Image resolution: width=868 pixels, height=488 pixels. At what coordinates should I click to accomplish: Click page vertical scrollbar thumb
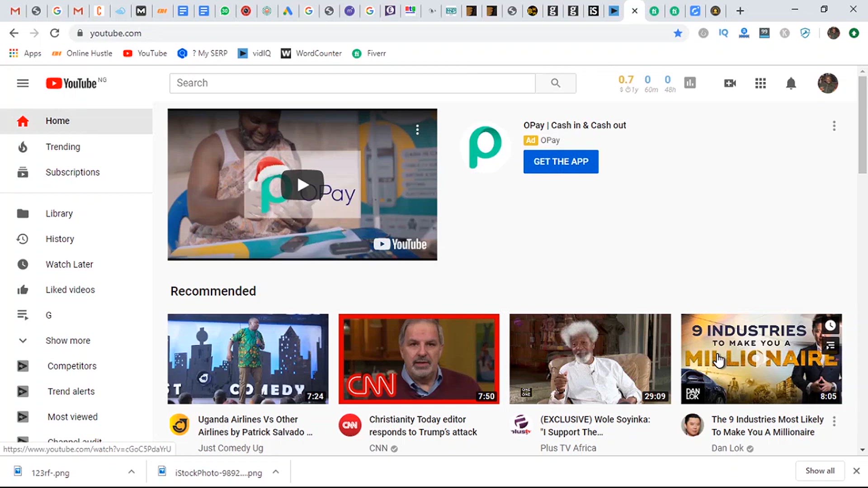tap(863, 125)
